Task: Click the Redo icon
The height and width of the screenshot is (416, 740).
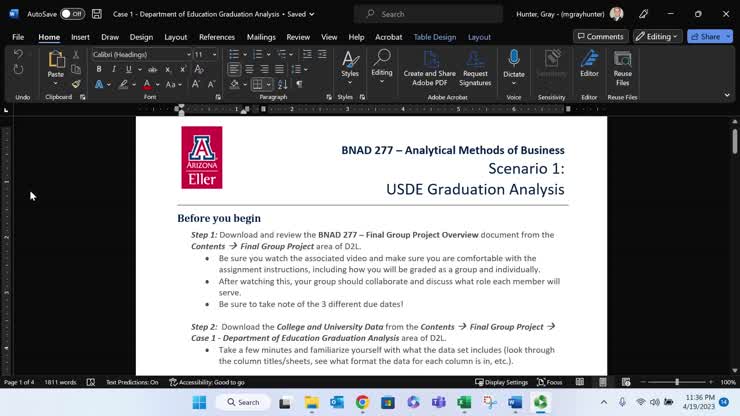Action: (18, 70)
